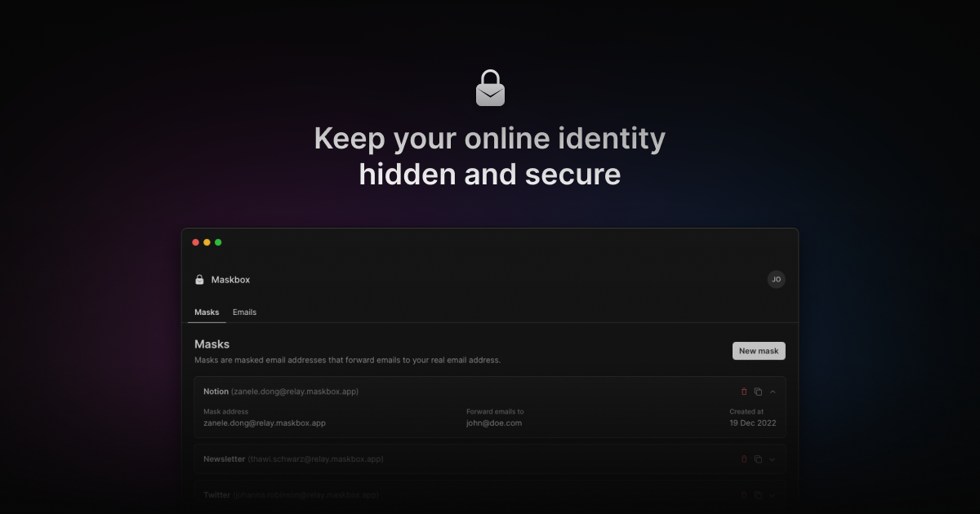980x514 pixels.
Task: Open the JO user avatar menu
Action: point(777,280)
